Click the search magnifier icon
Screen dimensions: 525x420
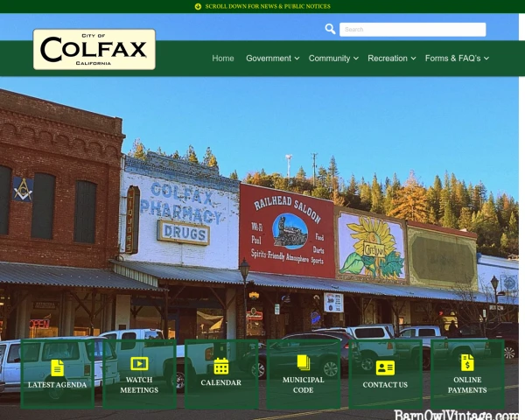tap(330, 29)
